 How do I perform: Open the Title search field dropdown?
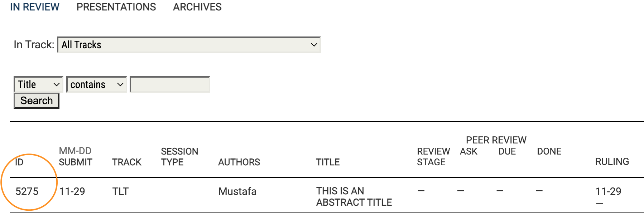click(x=38, y=84)
